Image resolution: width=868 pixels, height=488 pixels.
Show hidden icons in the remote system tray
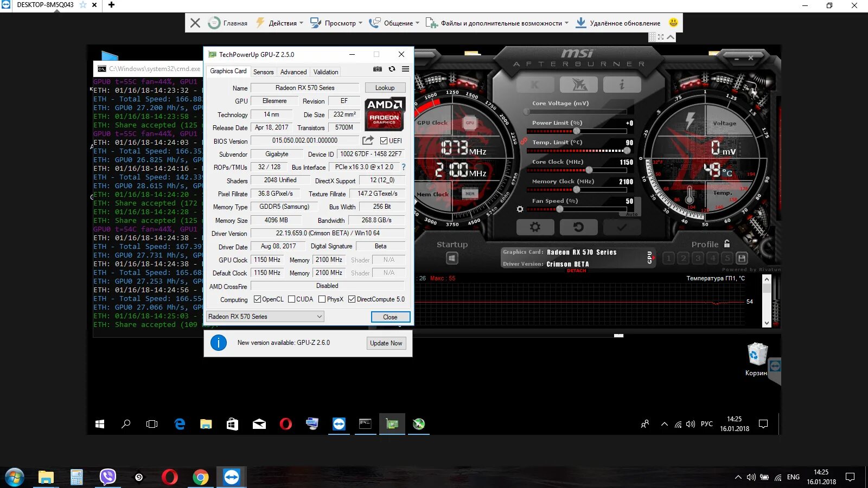point(664,424)
